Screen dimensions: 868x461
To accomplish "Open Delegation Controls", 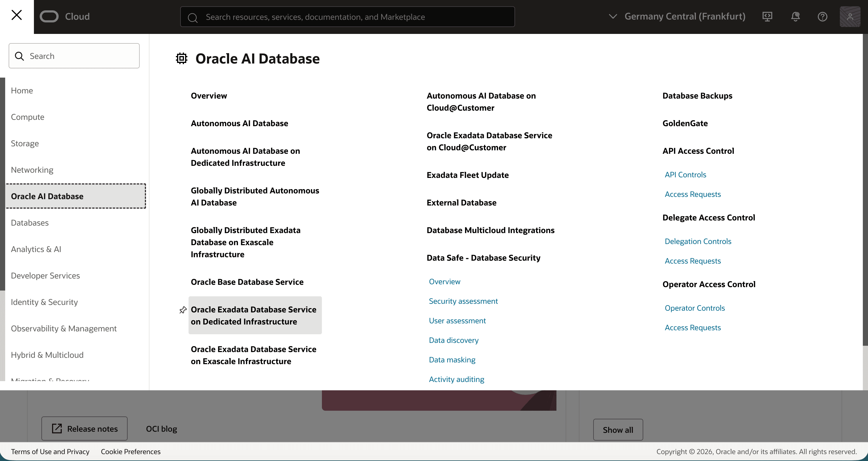I will pos(698,241).
